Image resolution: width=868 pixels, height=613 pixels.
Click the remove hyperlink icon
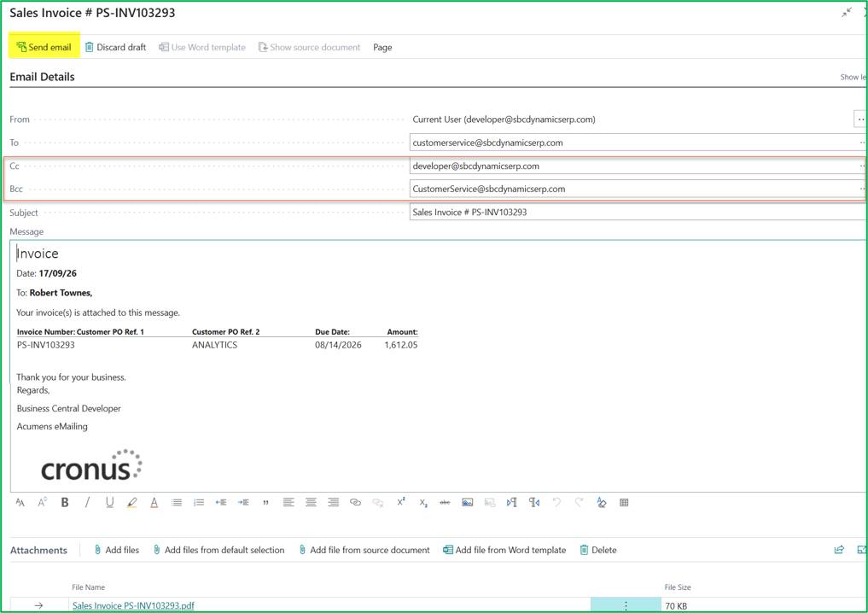pyautogui.click(x=378, y=502)
